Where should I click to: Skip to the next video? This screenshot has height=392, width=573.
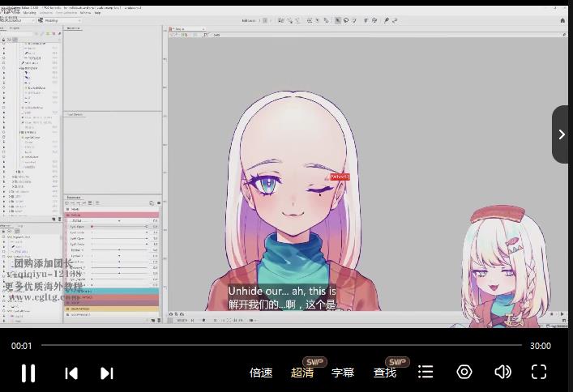(106, 373)
